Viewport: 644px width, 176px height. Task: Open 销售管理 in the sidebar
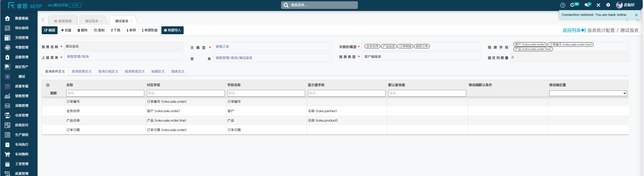click(x=21, y=96)
